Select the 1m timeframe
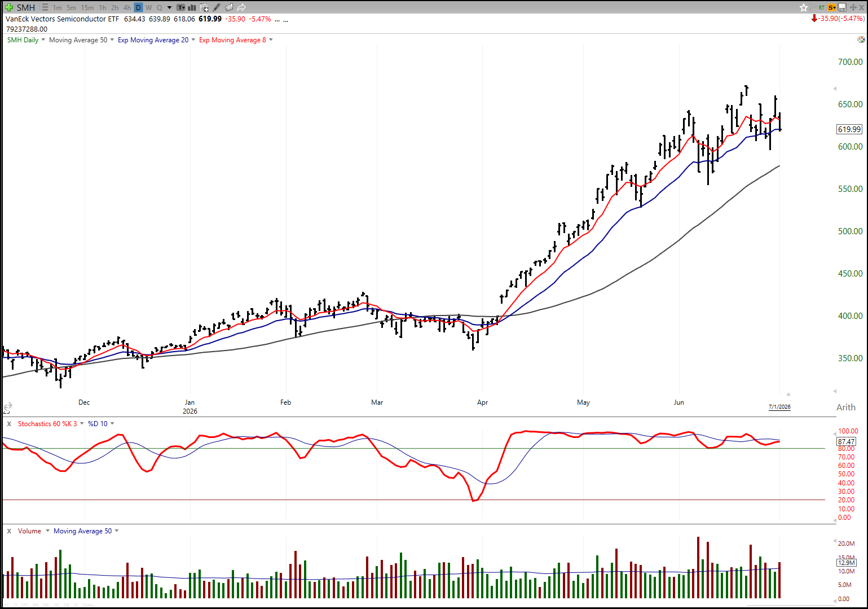Screen dimensions: 868x609 click(57, 8)
